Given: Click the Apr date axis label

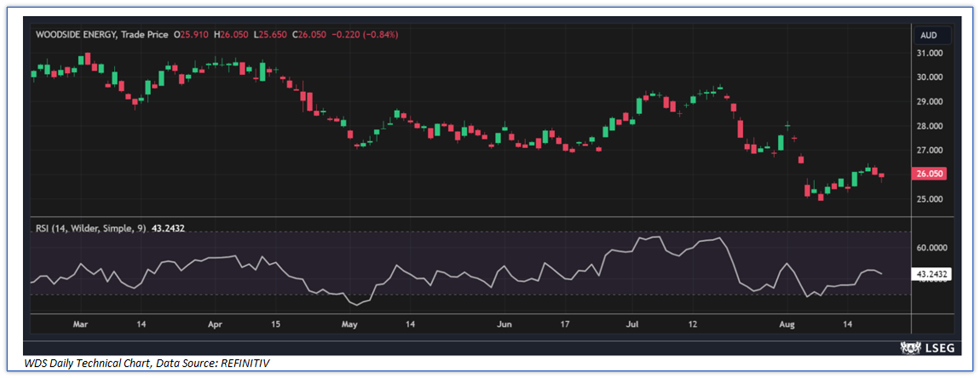Looking at the screenshot, I should point(215,324).
